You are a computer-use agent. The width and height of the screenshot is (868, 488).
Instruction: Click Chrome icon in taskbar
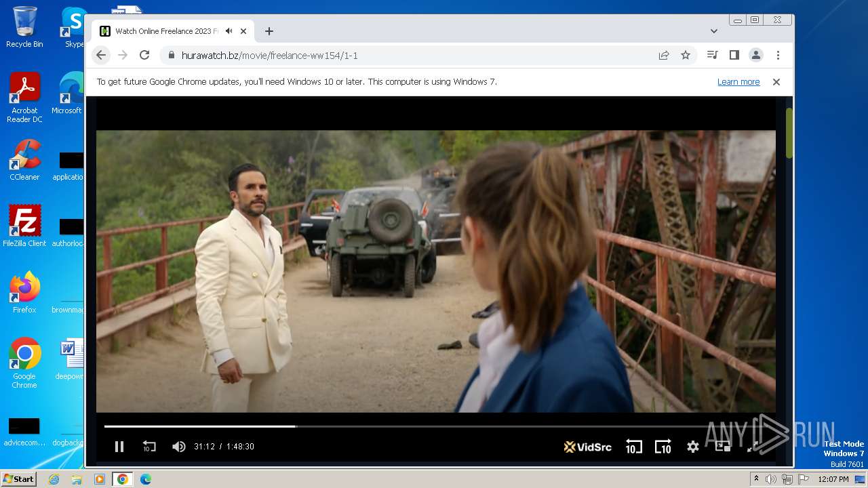(x=123, y=479)
